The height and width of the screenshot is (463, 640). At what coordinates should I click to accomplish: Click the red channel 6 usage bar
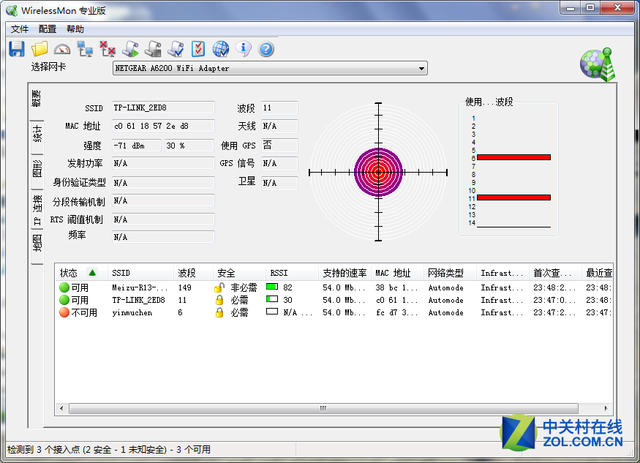tap(514, 157)
